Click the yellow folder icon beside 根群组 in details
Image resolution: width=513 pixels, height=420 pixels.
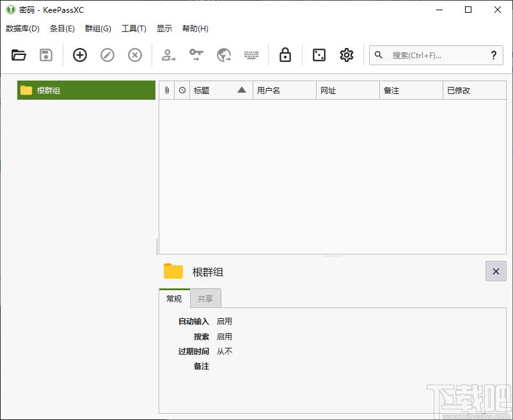click(x=173, y=271)
